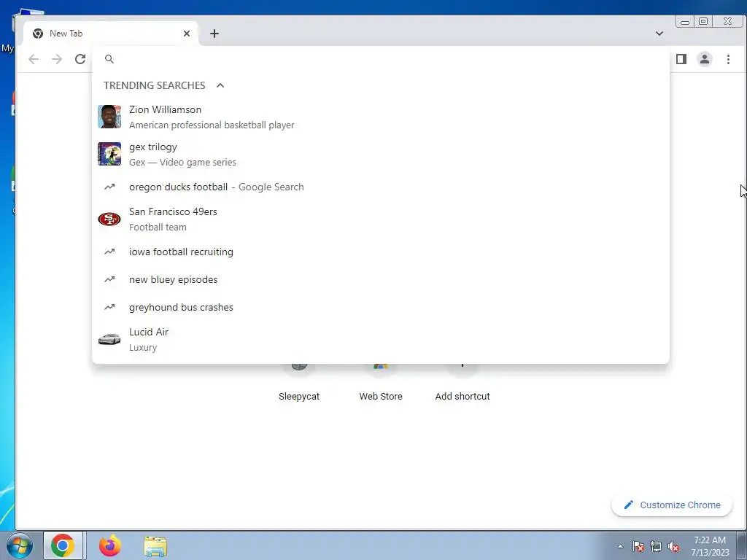747x560 pixels.
Task: Toggle the side panel icon
Action: tap(681, 59)
